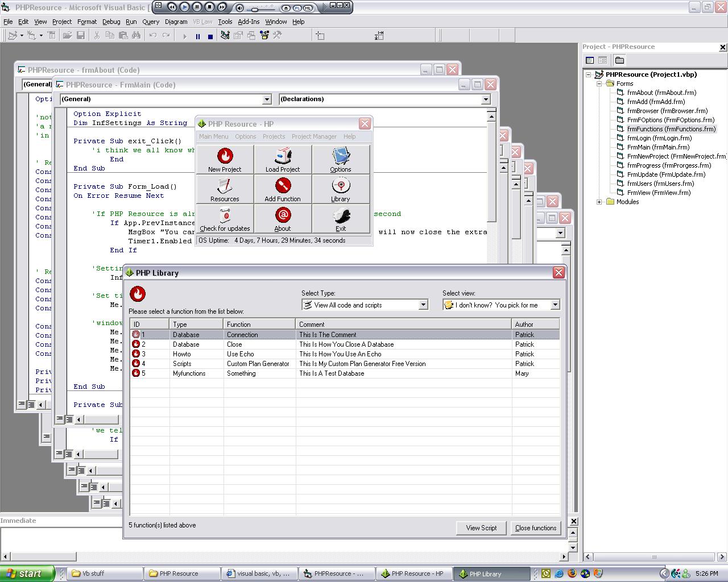Open the Debug menu

111,22
